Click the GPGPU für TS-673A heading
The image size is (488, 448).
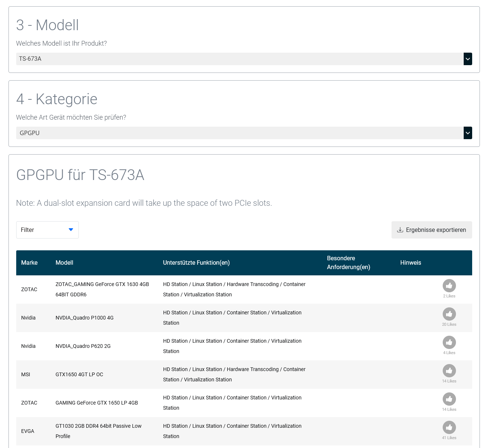pos(80,175)
